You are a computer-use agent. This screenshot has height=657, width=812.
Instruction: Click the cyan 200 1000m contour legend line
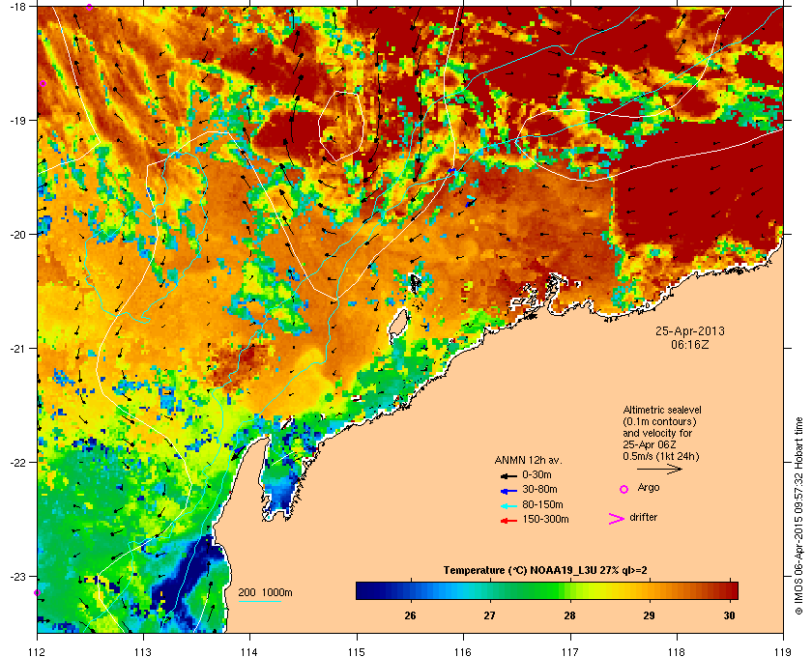point(259,601)
